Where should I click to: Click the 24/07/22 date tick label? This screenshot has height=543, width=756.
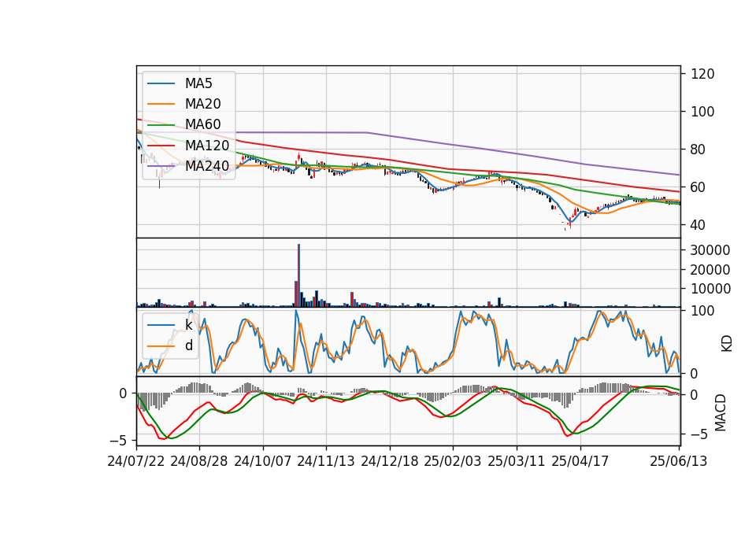[x=136, y=461]
